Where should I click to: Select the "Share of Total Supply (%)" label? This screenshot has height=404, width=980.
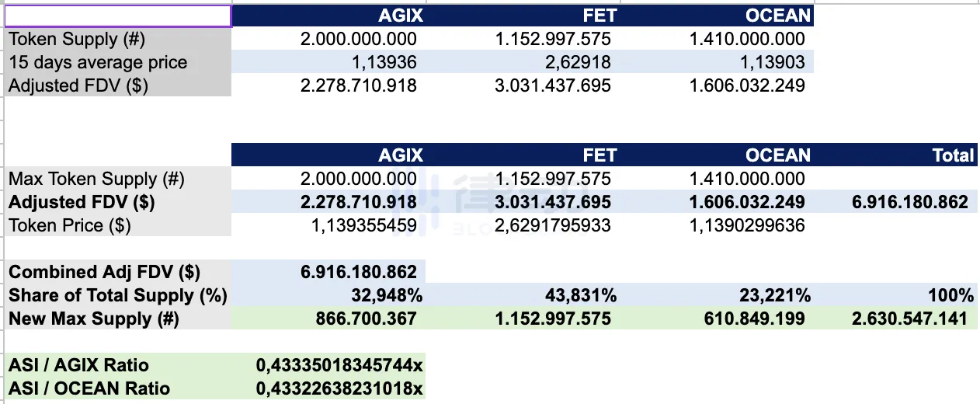[x=117, y=295]
